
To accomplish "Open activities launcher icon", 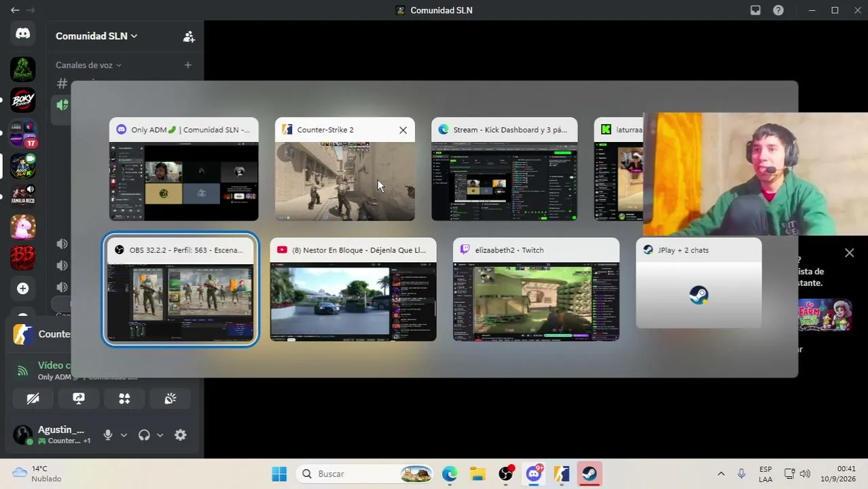I will point(124,399).
